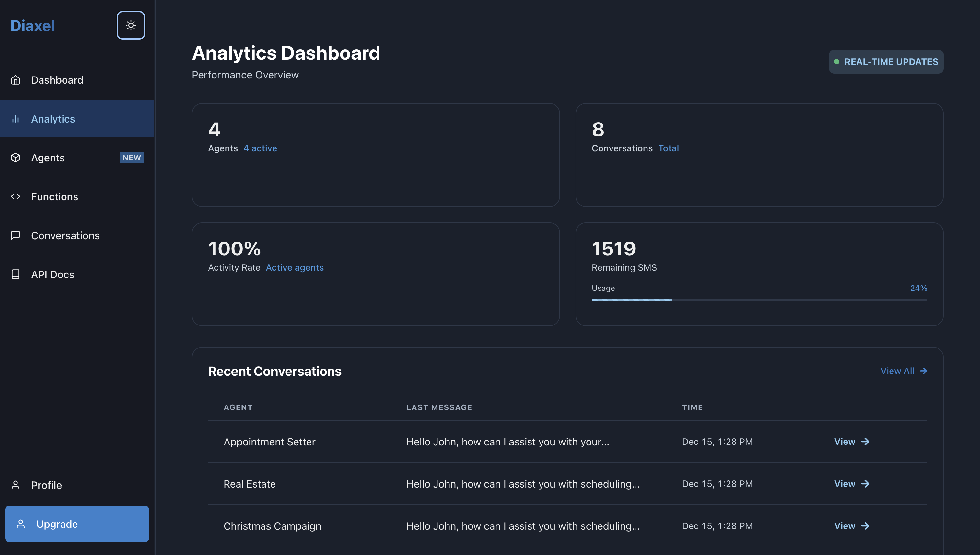The height and width of the screenshot is (555, 980).
Task: Click the SMS usage progress bar
Action: click(x=759, y=301)
